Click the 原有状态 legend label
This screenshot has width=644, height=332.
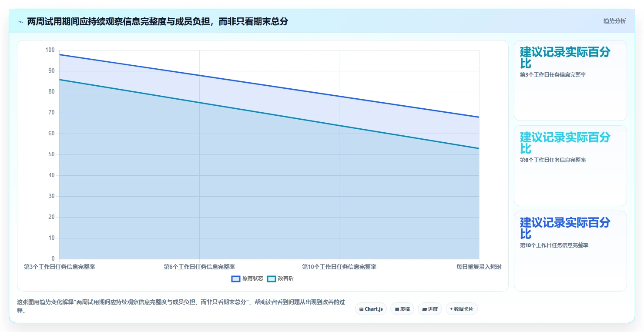coord(253,278)
